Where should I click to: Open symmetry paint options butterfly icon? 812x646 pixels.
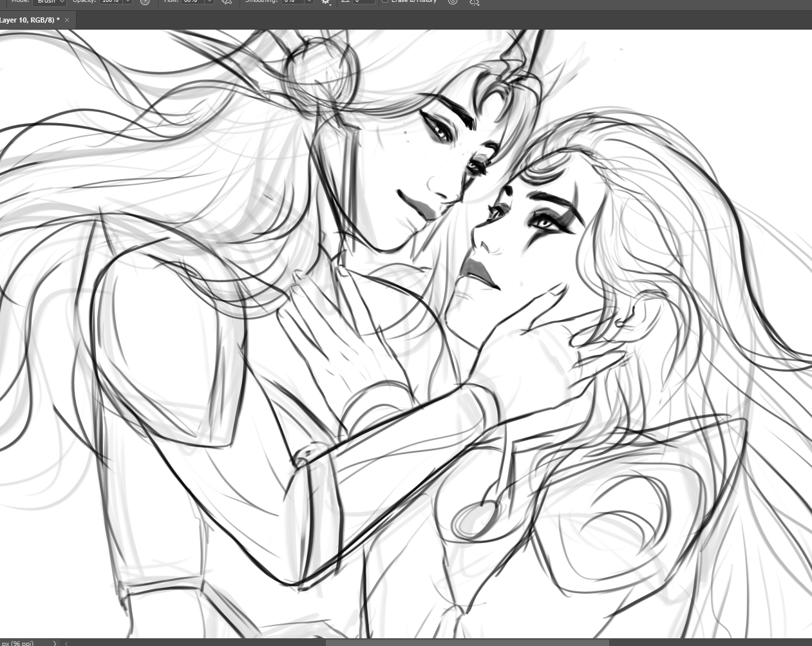[x=475, y=1]
